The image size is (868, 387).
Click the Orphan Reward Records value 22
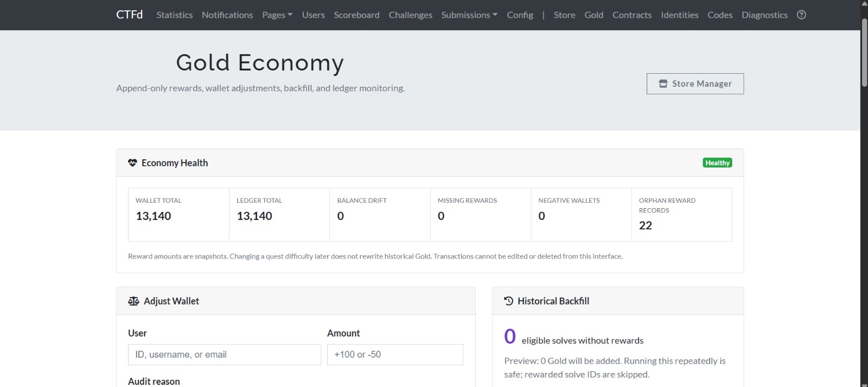(x=646, y=225)
